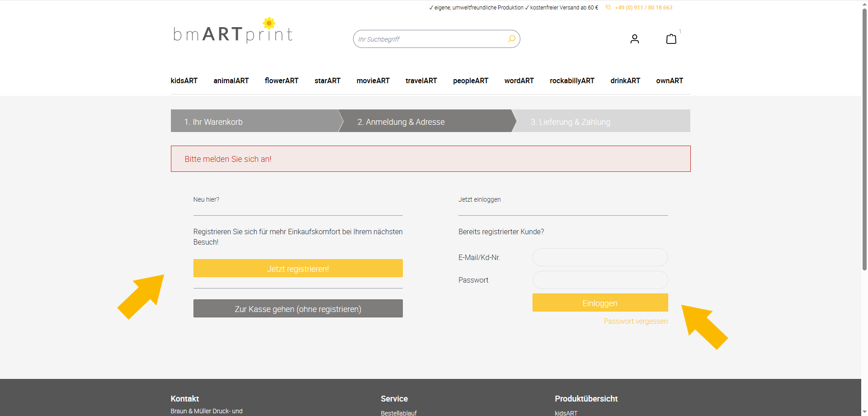Open the user account icon

coord(634,39)
